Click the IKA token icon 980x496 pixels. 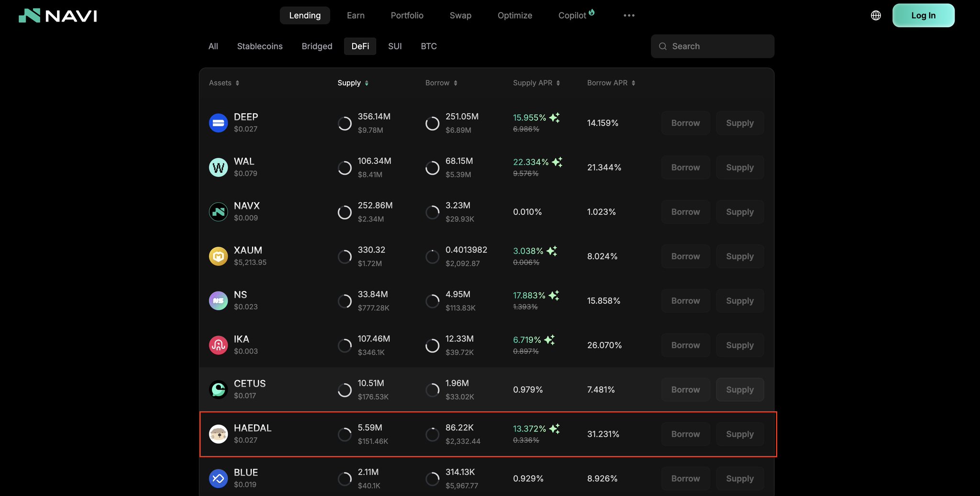point(218,345)
